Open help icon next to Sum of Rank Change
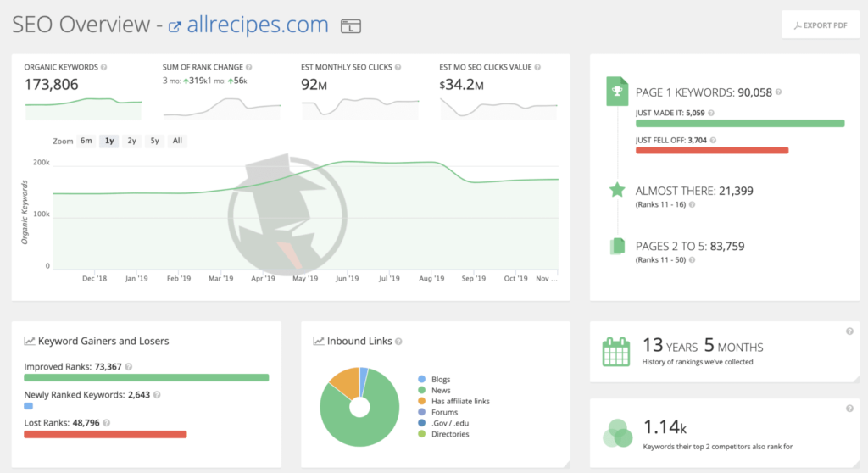This screenshot has width=868, height=473. [249, 67]
